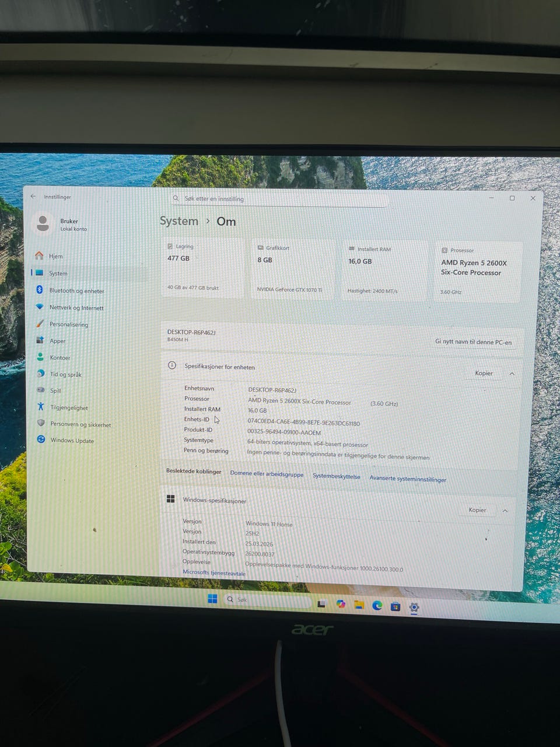Open the Prosessor AMD Ryzen card
This screenshot has width=560, height=747.
point(478,272)
